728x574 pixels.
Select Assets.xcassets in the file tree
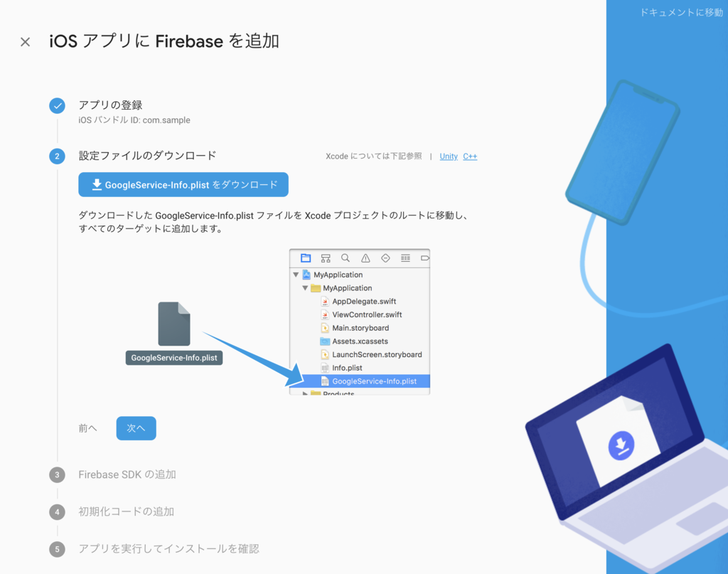359,341
